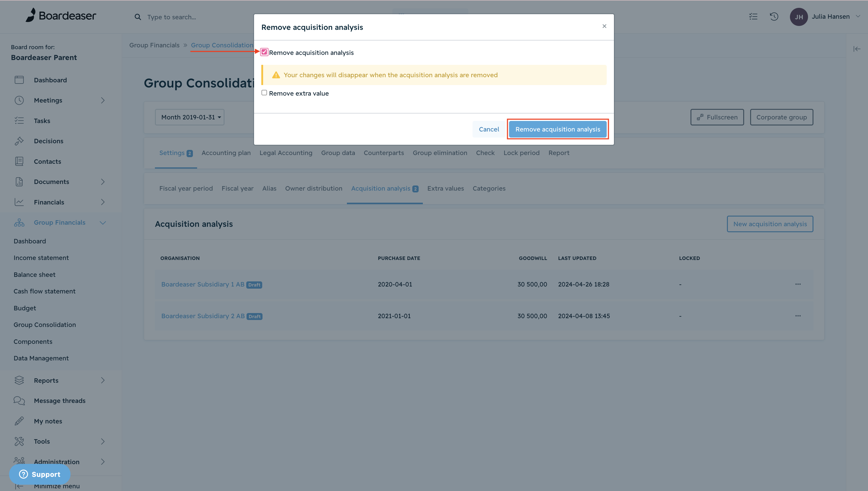This screenshot has height=491, width=868.
Task: Open Data Management in sidebar
Action: (41, 358)
